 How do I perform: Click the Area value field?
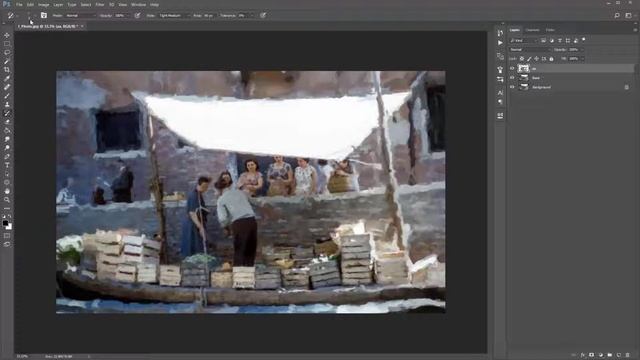click(x=209, y=16)
